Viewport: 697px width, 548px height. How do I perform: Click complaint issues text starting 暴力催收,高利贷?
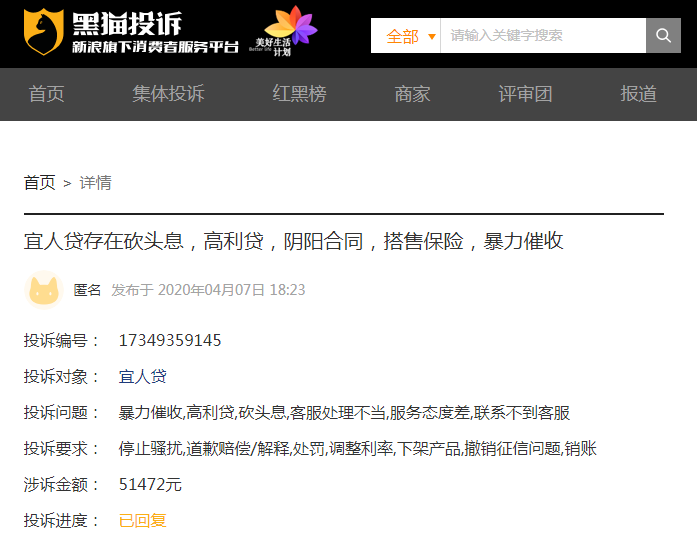coord(344,412)
